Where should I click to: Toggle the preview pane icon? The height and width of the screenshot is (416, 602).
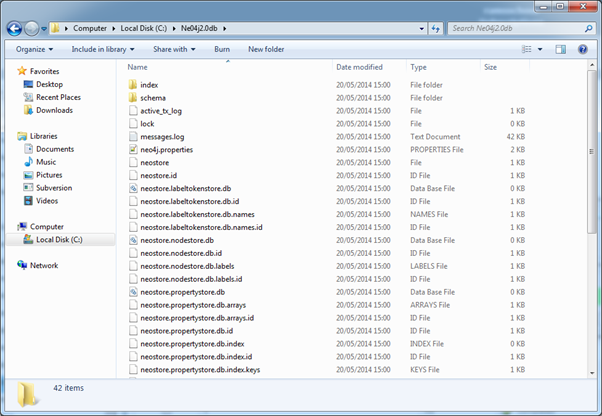(561, 49)
